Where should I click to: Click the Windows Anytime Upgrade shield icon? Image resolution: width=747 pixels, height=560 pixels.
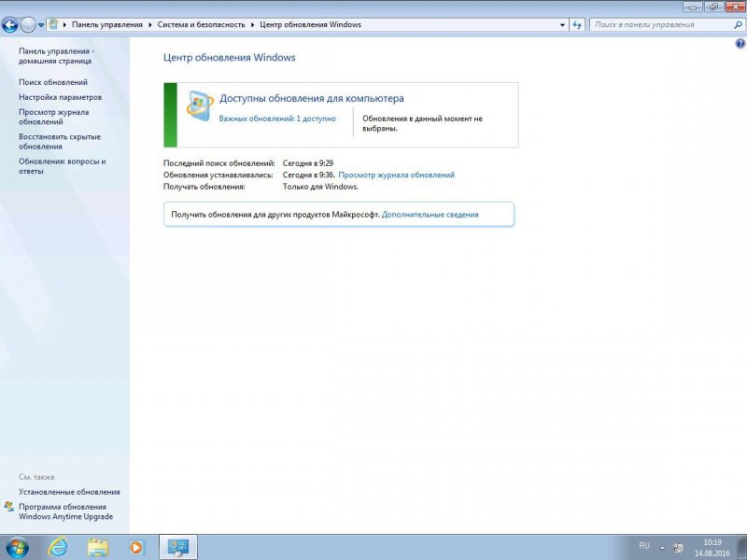point(9,507)
